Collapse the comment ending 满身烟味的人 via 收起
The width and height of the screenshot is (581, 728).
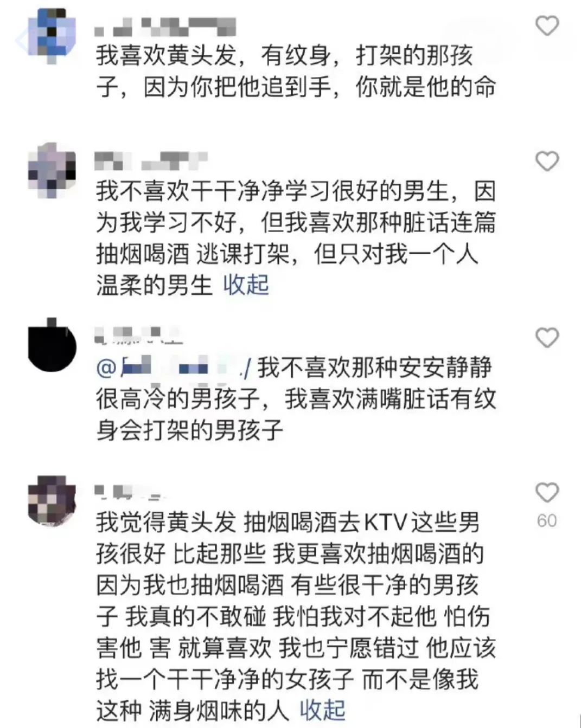click(323, 710)
